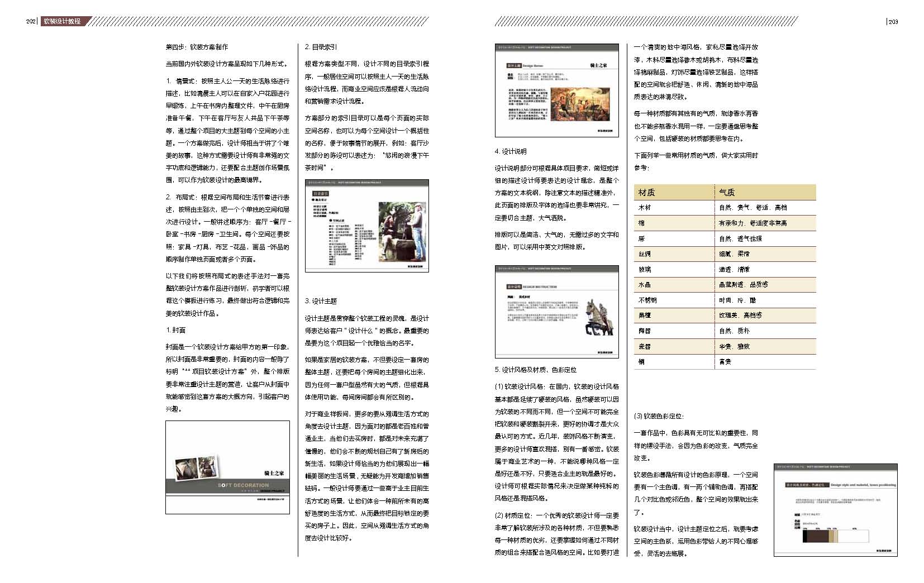Screen dimensions: 924x583
Task: Click page number 202
Action: [x=31, y=21]
